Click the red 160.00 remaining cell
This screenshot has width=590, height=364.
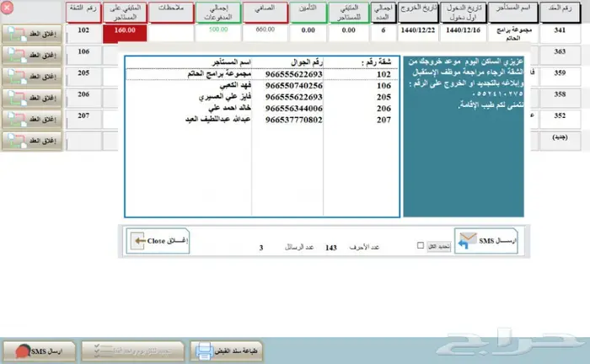click(x=125, y=33)
